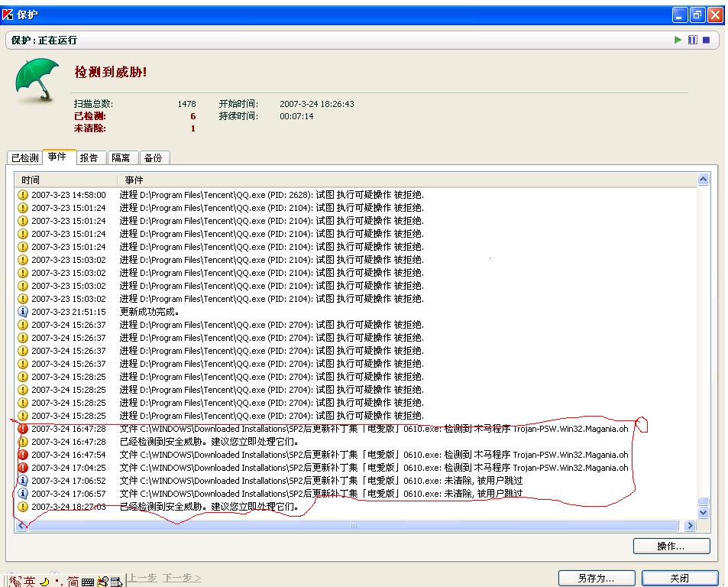Image resolution: width=728 pixels, height=587 pixels.
Task: Click the 扫描总数 value 1478
Action: 186,104
